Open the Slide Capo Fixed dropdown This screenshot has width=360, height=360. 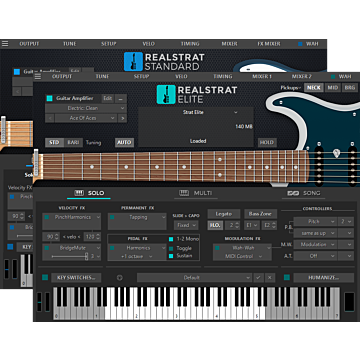(x=186, y=225)
